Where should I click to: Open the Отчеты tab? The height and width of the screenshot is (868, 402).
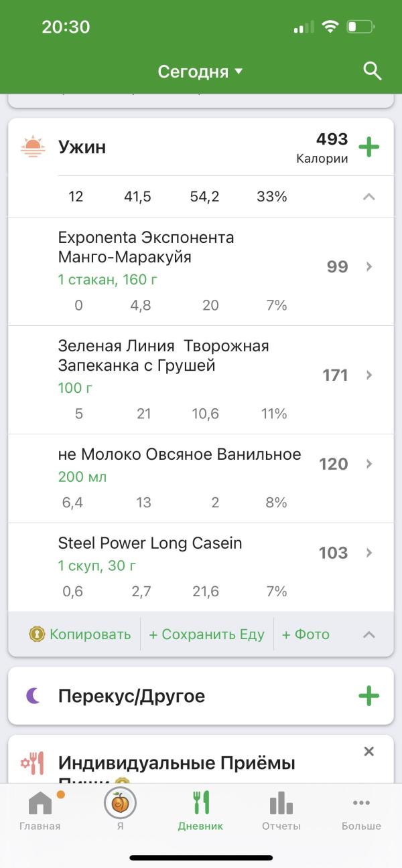pyautogui.click(x=281, y=810)
